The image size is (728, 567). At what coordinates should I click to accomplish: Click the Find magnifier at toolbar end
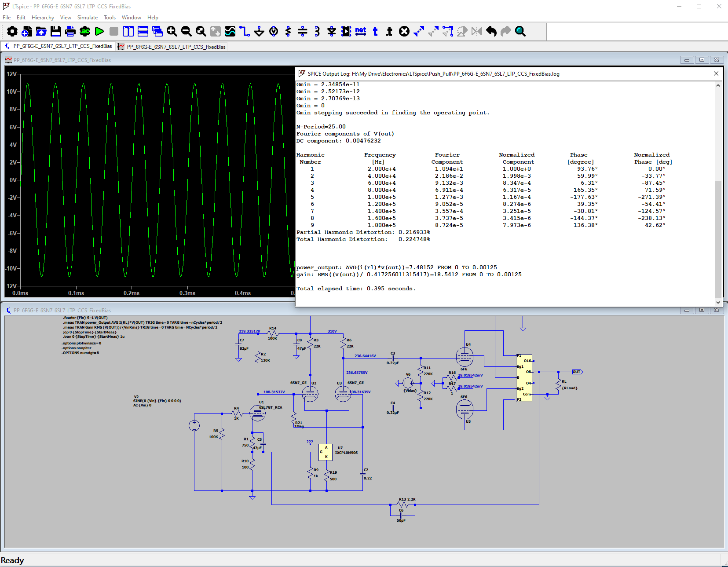pyautogui.click(x=520, y=31)
